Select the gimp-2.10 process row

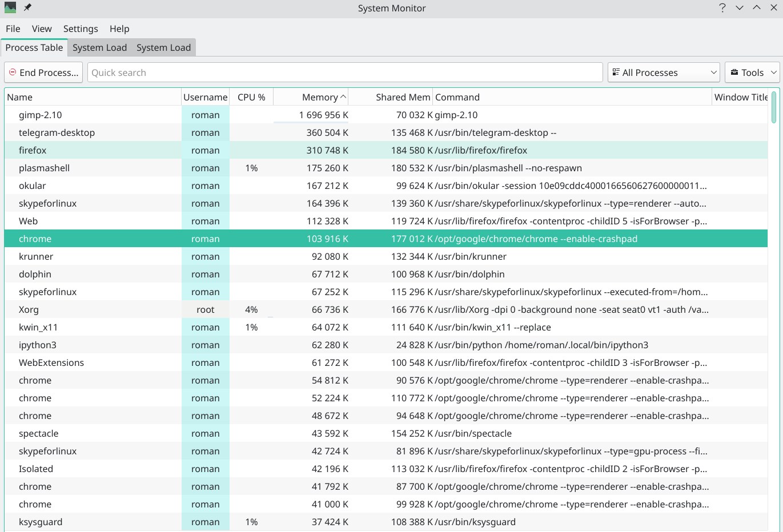point(386,115)
